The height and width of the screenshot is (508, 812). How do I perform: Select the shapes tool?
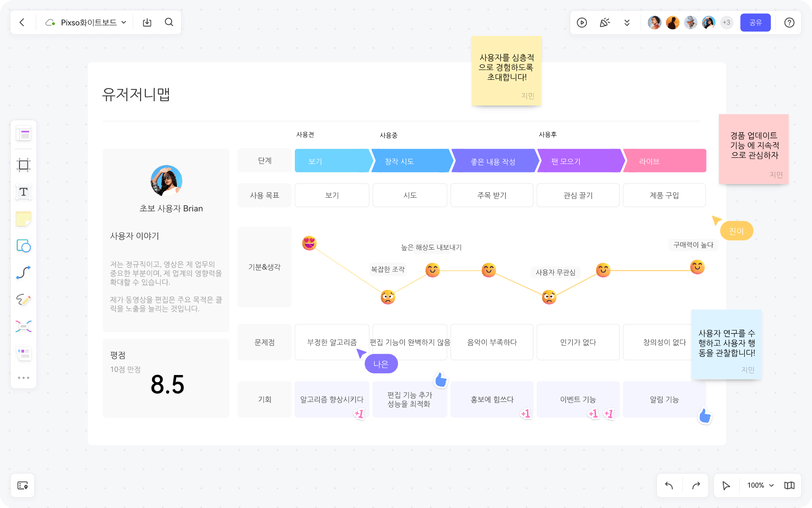tap(23, 246)
